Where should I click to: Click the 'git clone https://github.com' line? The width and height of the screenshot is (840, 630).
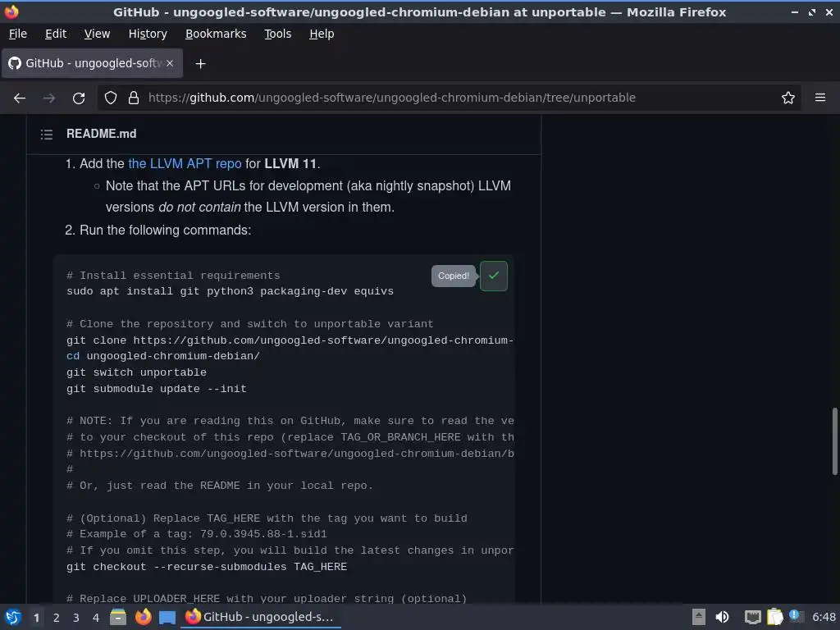tap(290, 340)
